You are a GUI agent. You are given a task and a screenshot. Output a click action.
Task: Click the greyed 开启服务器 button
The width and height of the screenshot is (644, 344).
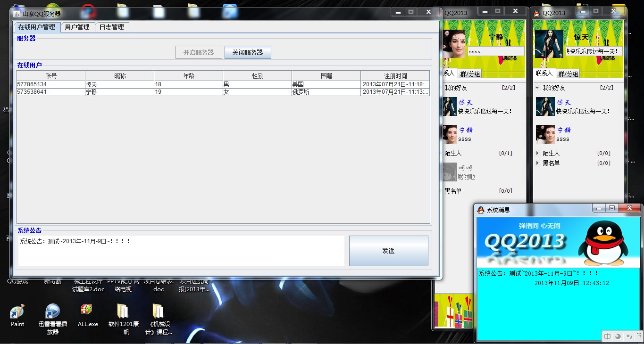pos(199,52)
